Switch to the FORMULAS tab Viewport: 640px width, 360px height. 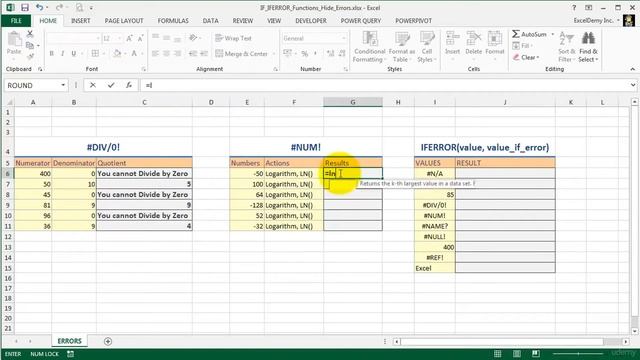tap(173, 21)
